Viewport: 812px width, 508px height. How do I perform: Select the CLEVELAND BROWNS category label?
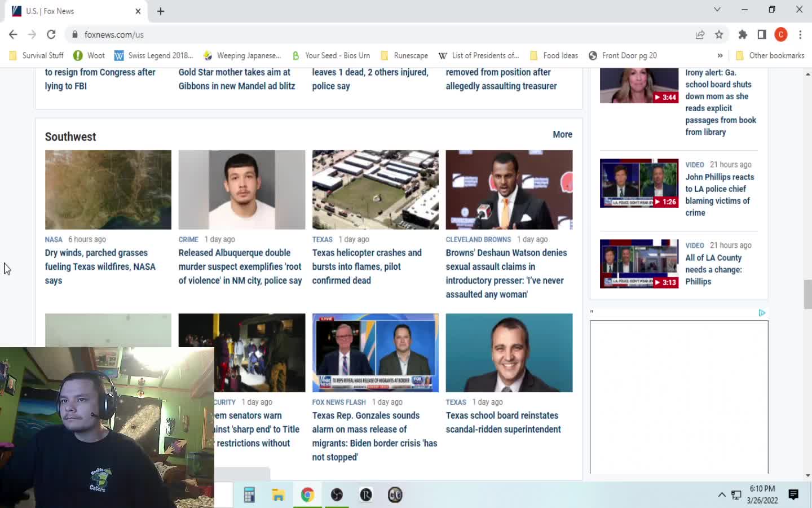478,239
